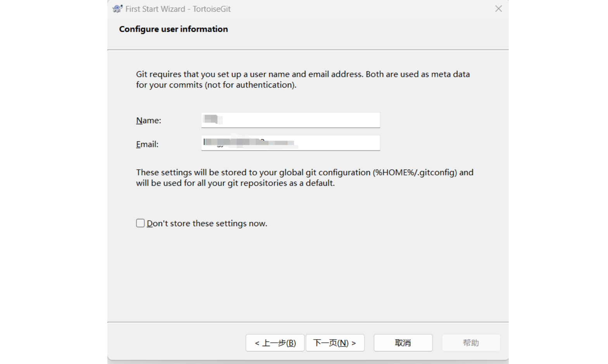This screenshot has width=608, height=364.
Task: Click the Name: label
Action: [149, 120]
